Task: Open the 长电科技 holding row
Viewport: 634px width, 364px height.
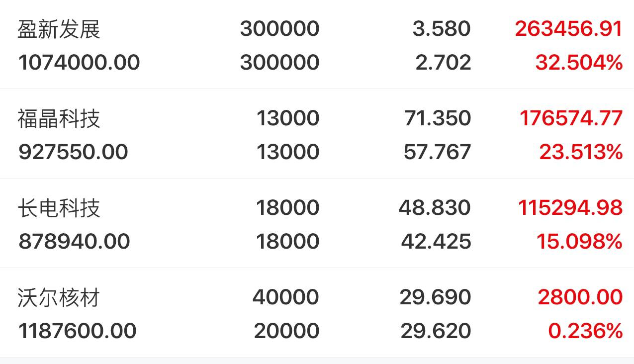Action: coord(317,223)
